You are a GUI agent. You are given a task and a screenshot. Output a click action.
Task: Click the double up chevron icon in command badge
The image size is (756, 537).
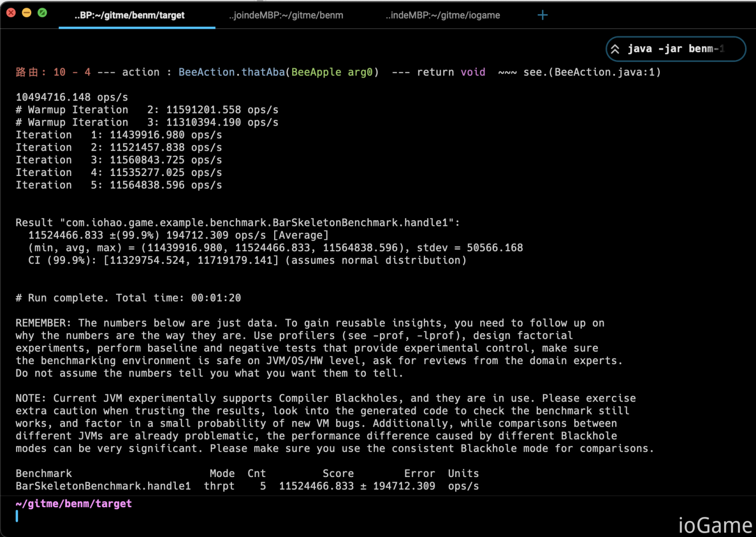615,49
